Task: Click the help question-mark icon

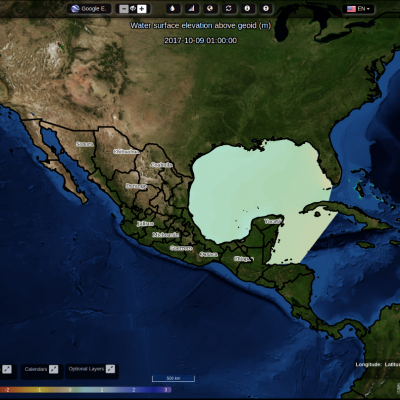Action: [x=266, y=9]
